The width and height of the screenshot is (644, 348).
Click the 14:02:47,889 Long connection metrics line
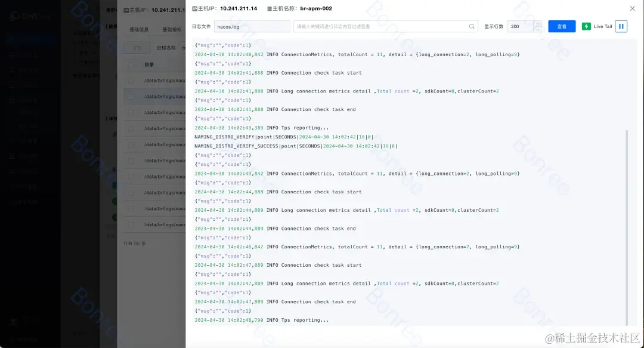pos(346,284)
